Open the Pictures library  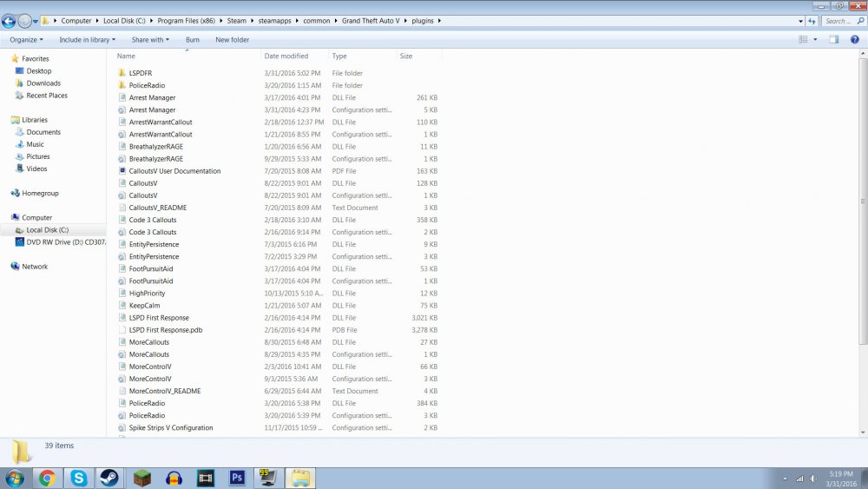pos(37,156)
